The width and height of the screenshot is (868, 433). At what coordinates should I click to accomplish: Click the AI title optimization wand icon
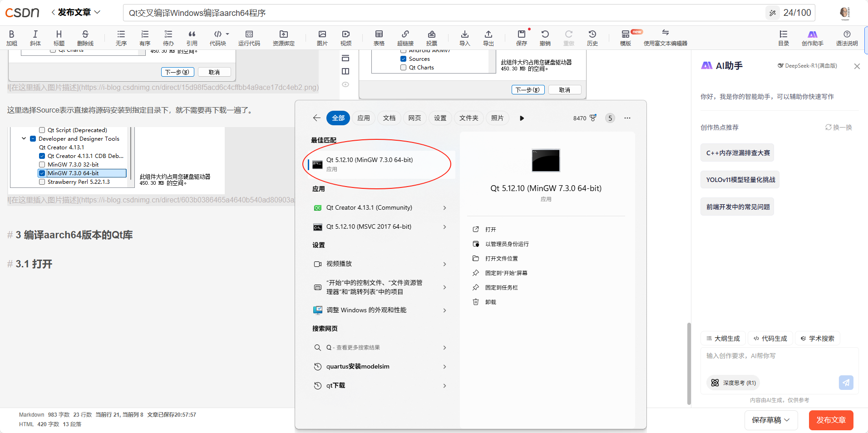pos(773,13)
